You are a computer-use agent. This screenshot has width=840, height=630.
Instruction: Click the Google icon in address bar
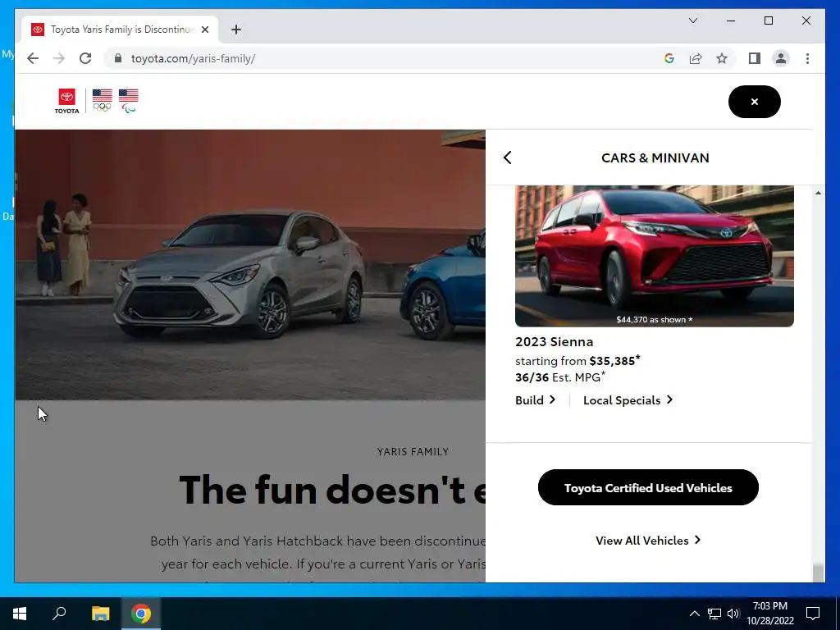point(669,58)
